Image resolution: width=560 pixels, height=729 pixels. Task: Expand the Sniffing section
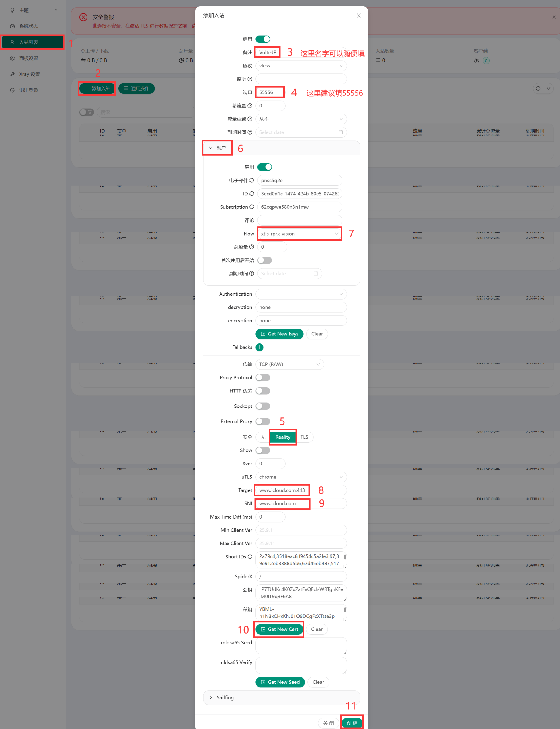point(225,697)
